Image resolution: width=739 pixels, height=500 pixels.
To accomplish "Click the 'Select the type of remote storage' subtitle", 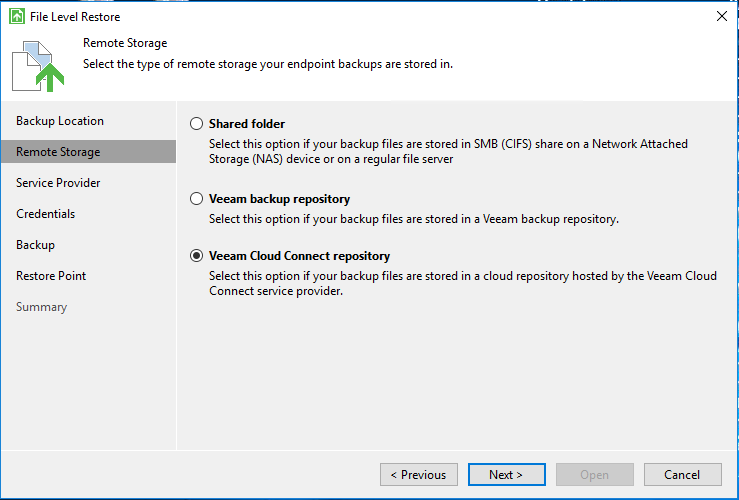I will tap(268, 64).
